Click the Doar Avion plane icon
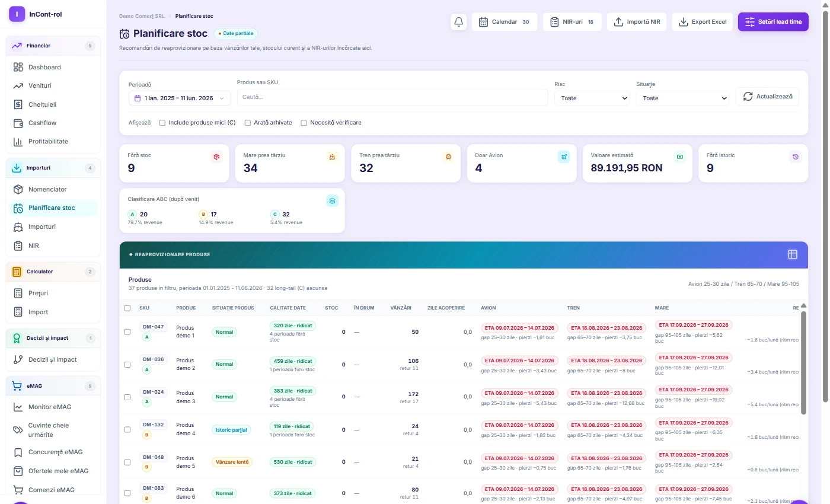 tap(564, 157)
